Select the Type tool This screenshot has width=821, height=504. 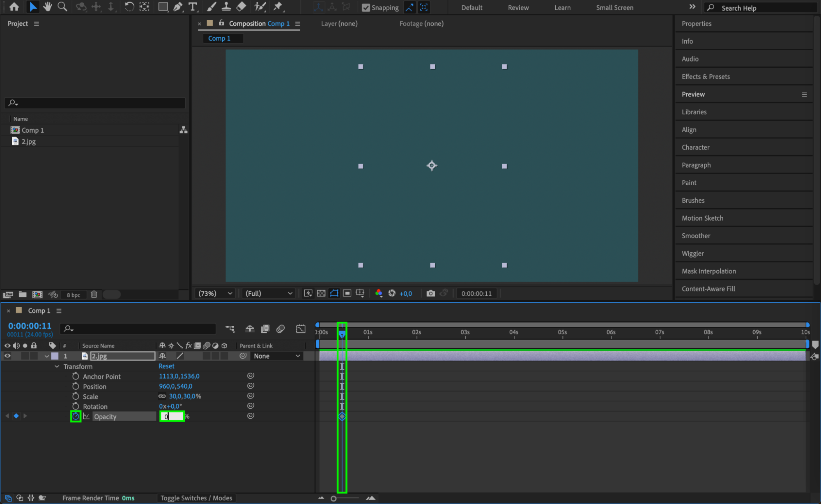[193, 7]
